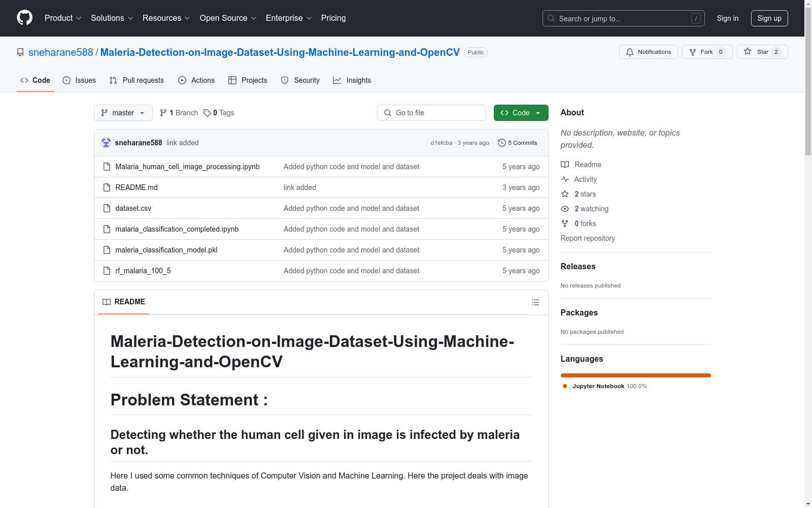Expand the green Code dropdown

[521, 113]
